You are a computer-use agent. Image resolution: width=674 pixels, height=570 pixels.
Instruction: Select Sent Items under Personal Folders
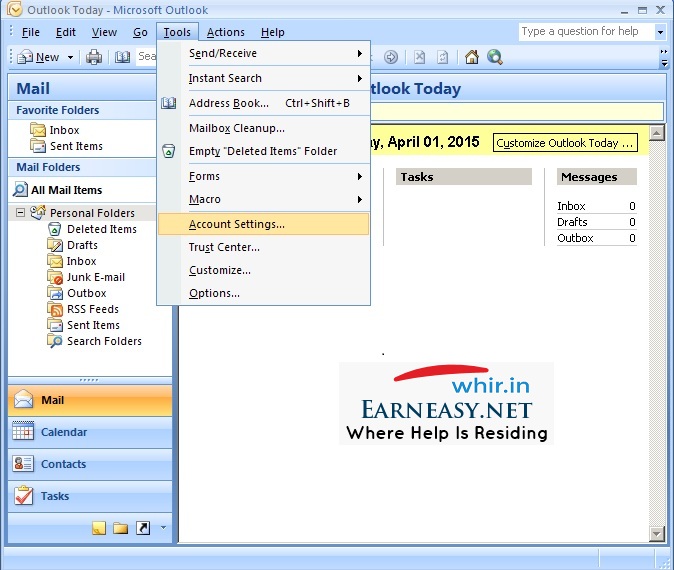point(93,325)
